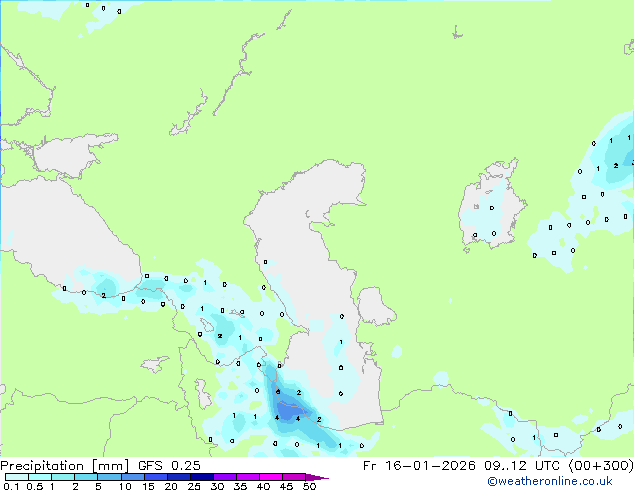Click the purple swatch between 30 and 35
Viewport: 634px width, 490px height.
(224, 477)
